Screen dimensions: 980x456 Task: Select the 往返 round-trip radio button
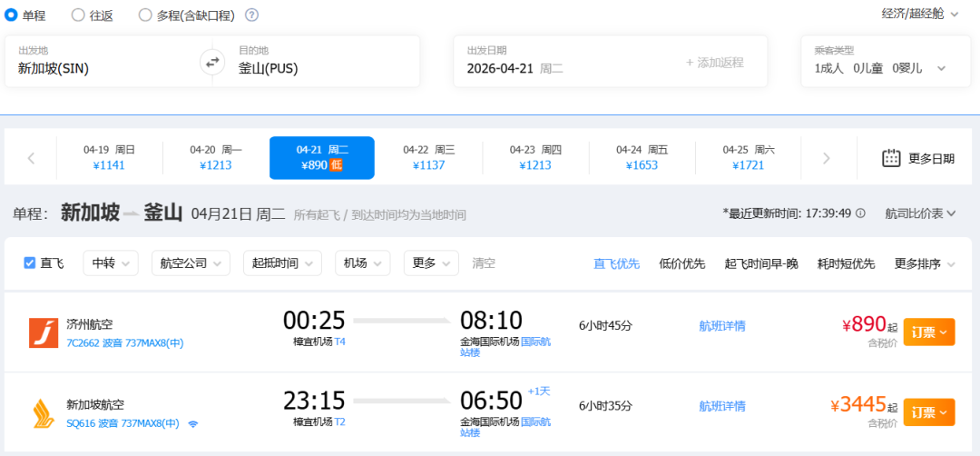tap(78, 15)
